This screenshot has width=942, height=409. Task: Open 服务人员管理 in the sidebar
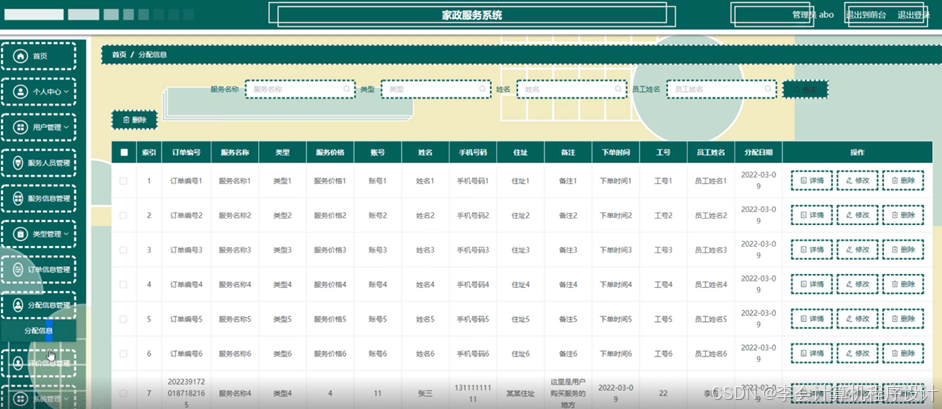point(38,163)
